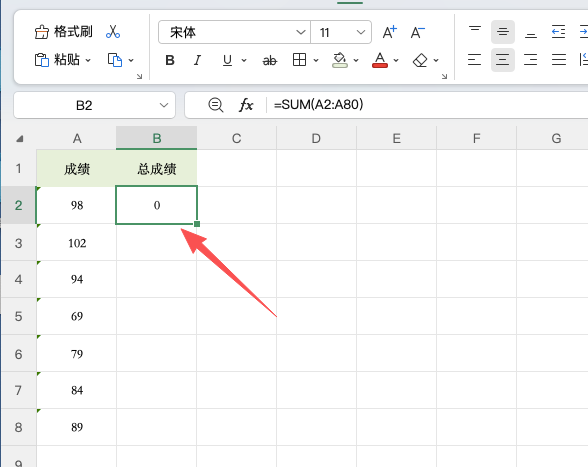Click cell A1 labeled 成绩

[77, 168]
